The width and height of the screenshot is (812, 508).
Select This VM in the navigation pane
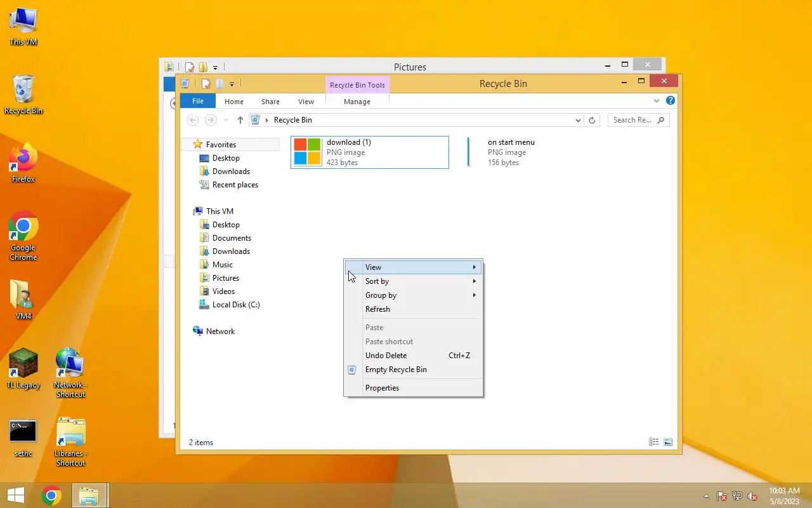pyautogui.click(x=219, y=211)
